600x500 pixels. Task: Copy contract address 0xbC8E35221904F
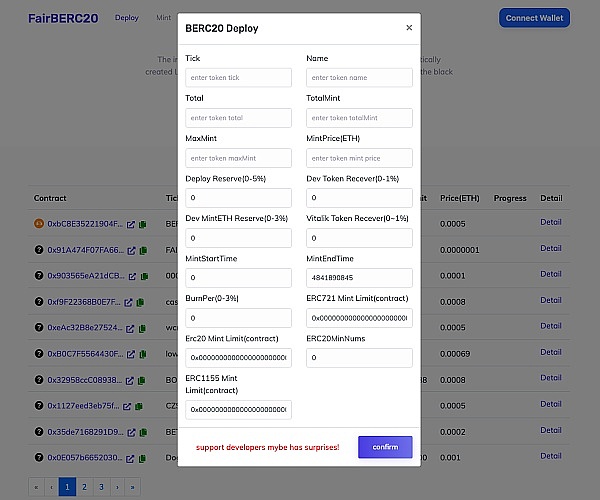tap(143, 224)
